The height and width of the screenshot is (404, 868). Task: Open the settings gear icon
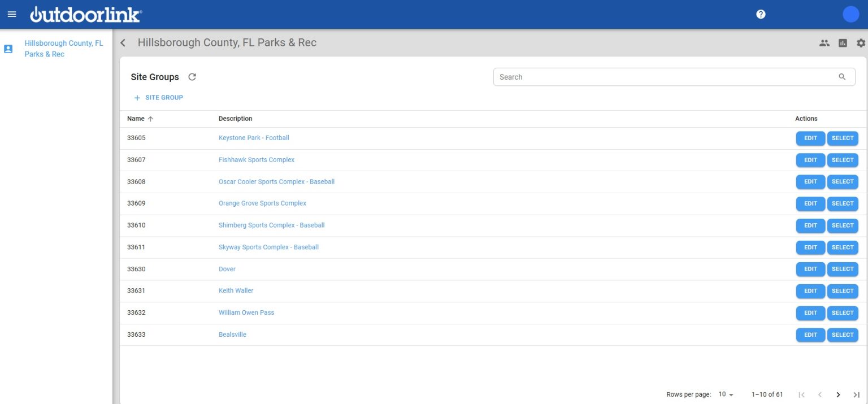coord(861,43)
